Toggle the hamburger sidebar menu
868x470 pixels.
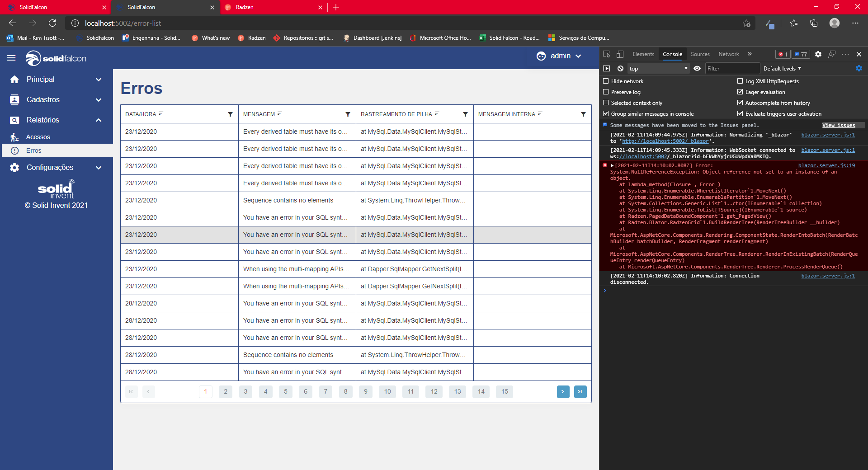(12, 58)
